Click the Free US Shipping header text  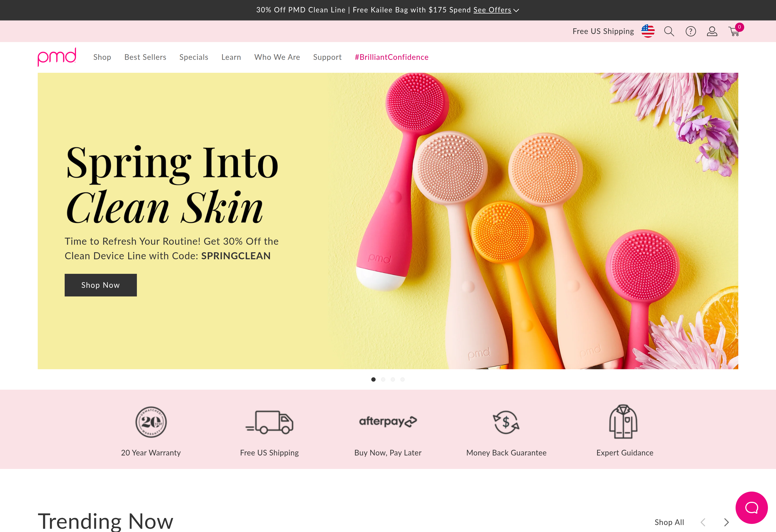pos(603,31)
